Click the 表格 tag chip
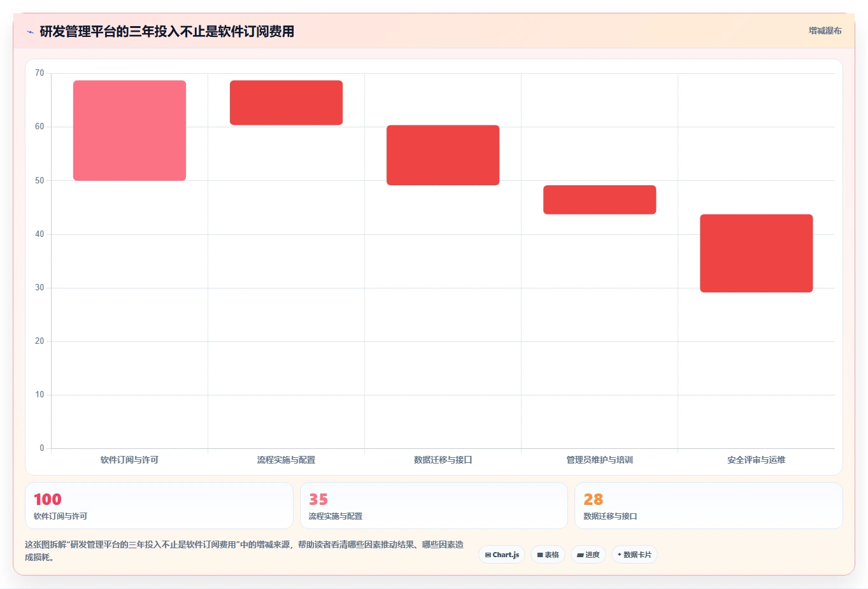The height and width of the screenshot is (589, 868). [x=548, y=555]
